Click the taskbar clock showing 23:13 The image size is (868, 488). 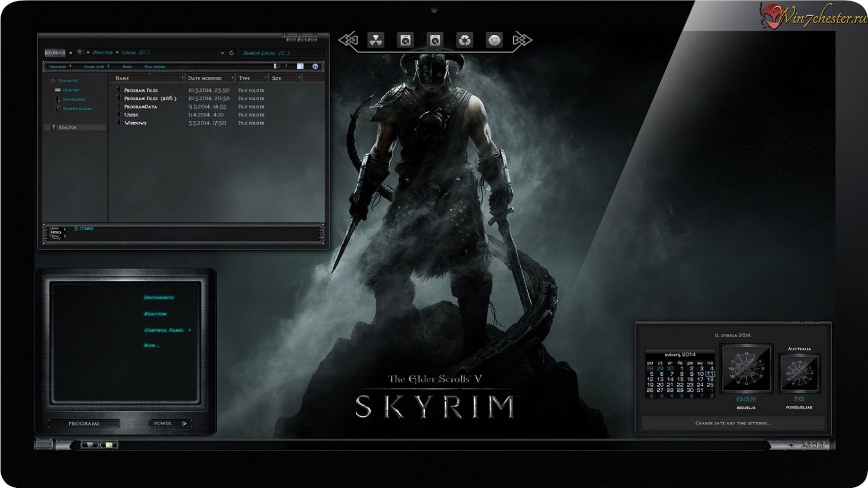tap(813, 445)
